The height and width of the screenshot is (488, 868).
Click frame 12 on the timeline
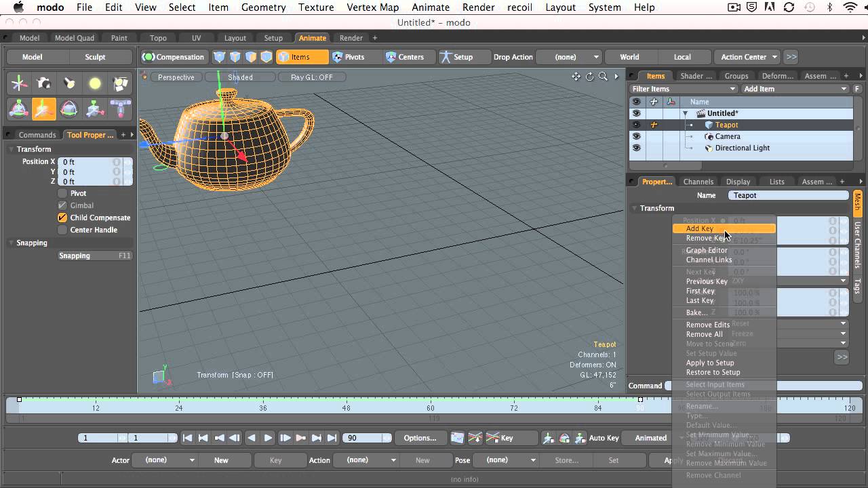pyautogui.click(x=96, y=408)
